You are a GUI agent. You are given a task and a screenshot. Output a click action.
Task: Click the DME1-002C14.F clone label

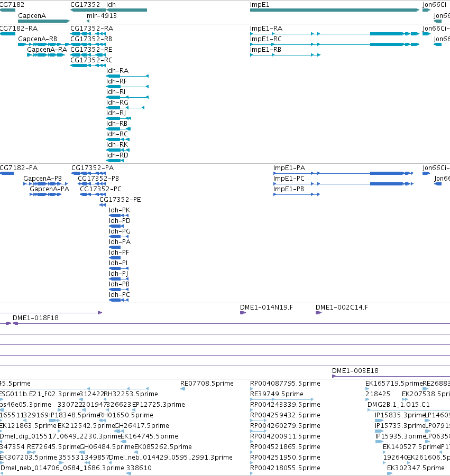342,307
